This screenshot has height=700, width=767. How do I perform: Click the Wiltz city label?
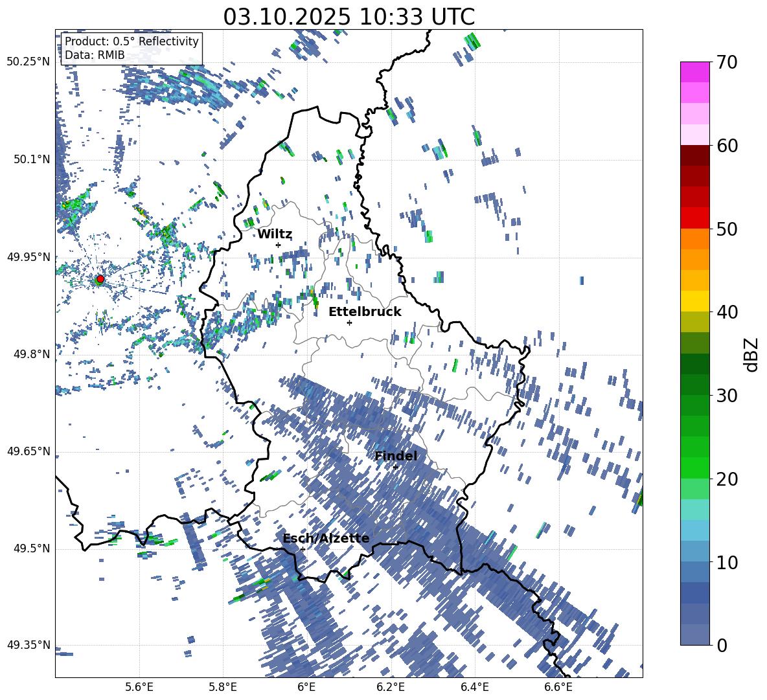click(x=275, y=234)
